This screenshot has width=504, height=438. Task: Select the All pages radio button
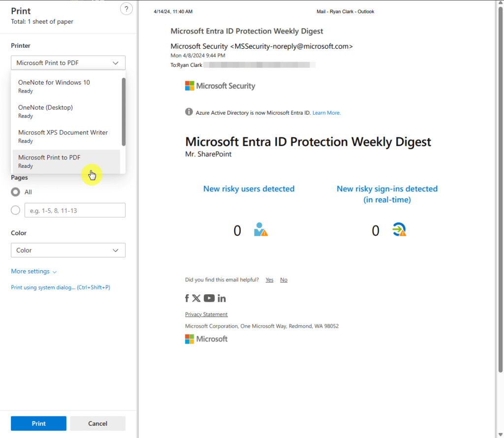pos(15,192)
